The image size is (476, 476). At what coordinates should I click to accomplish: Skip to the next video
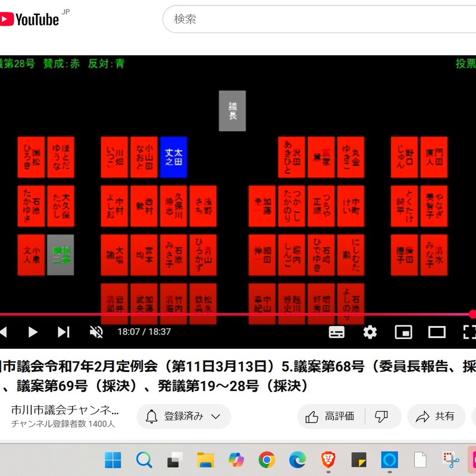(x=64, y=332)
